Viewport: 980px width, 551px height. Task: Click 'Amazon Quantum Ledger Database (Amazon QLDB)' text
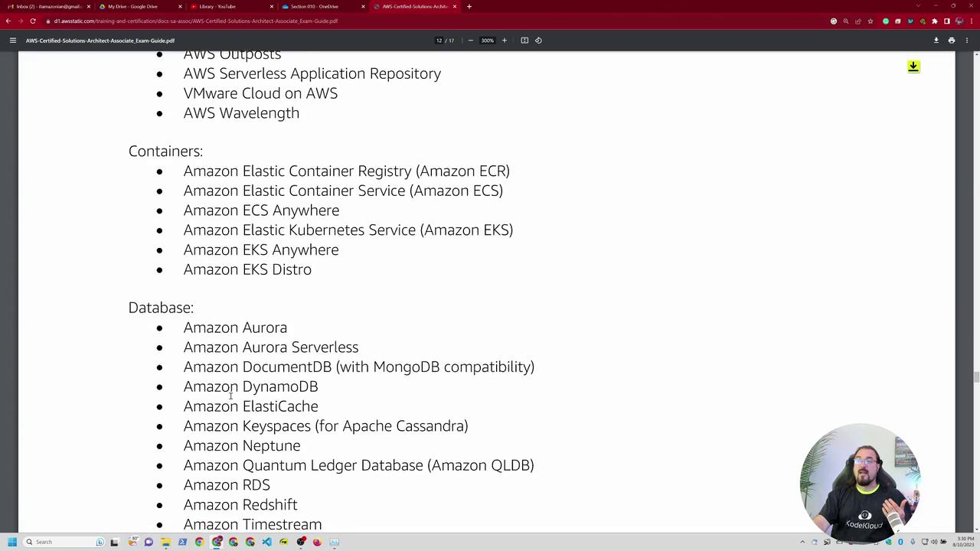[358, 465]
